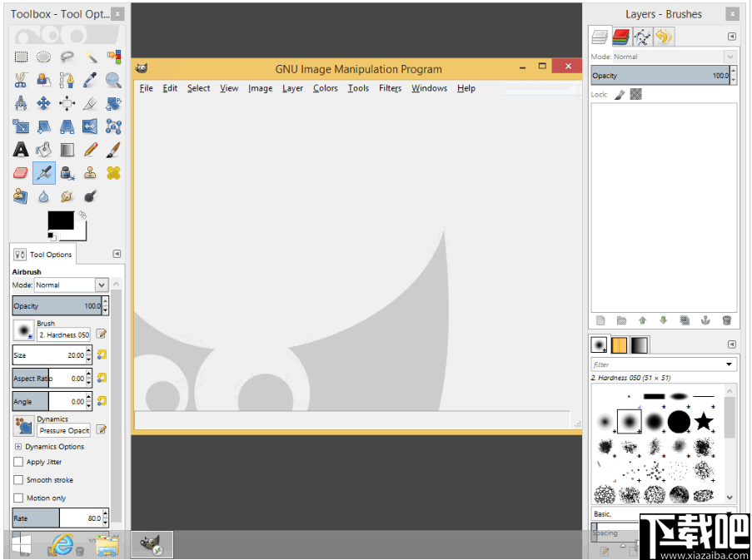The height and width of the screenshot is (560, 752).
Task: Open the brush filter dropdown
Action: click(x=730, y=364)
